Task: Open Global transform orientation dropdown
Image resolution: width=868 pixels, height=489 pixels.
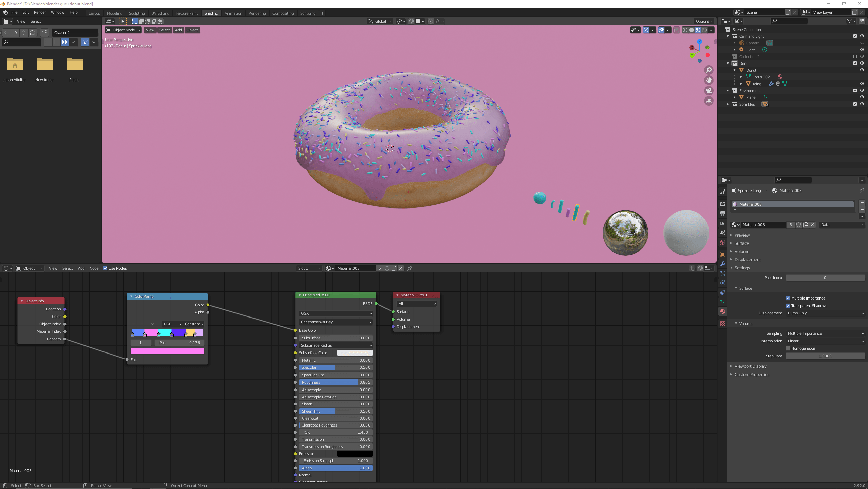Action: pos(380,21)
